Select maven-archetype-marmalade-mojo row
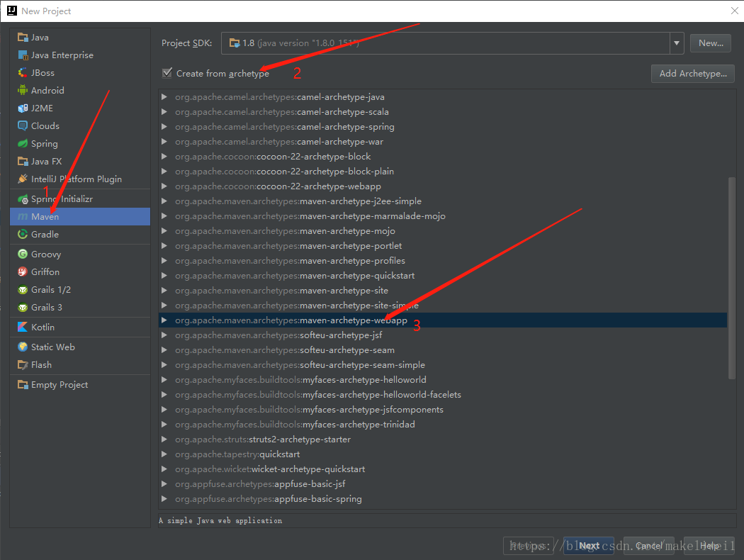Viewport: 744px width, 560px height. [443, 216]
